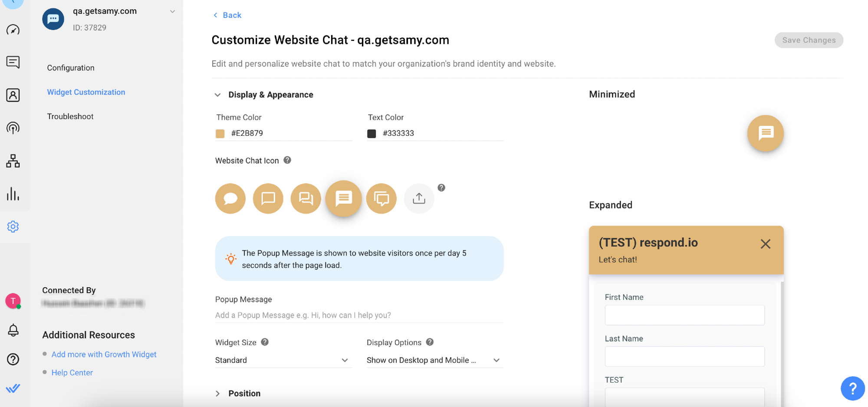Image resolution: width=868 pixels, height=407 pixels.
Task: Open the Contacts icon in sidebar
Action: (x=13, y=95)
